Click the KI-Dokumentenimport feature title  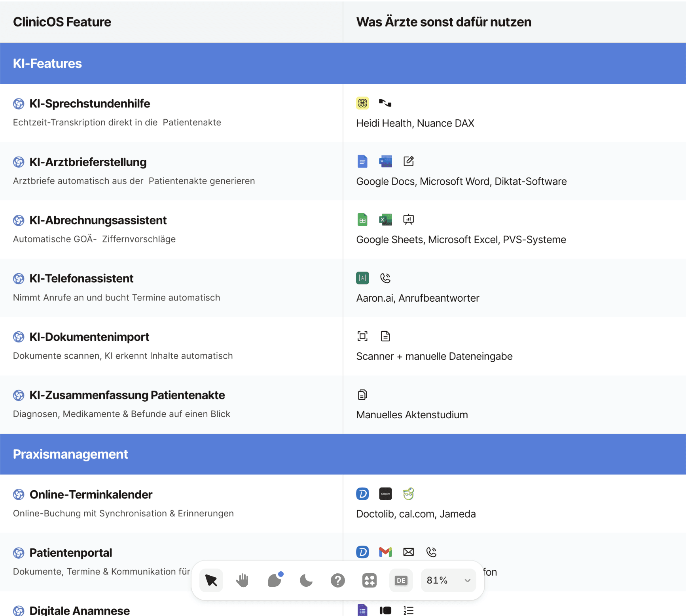89,337
